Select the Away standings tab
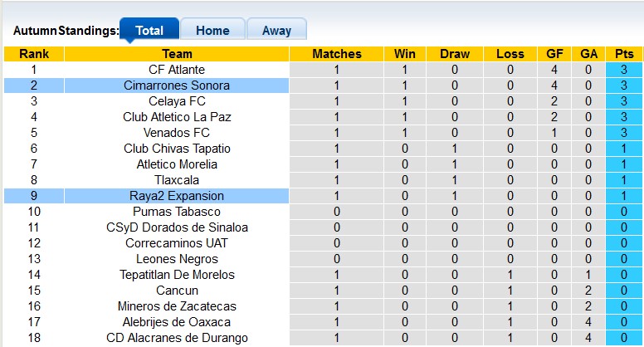The image size is (644, 347). [276, 31]
